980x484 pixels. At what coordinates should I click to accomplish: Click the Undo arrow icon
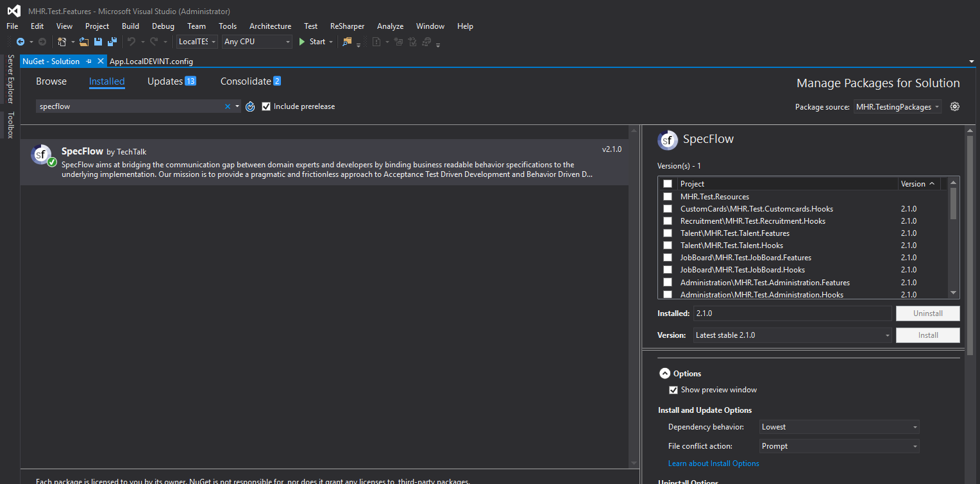tap(131, 42)
